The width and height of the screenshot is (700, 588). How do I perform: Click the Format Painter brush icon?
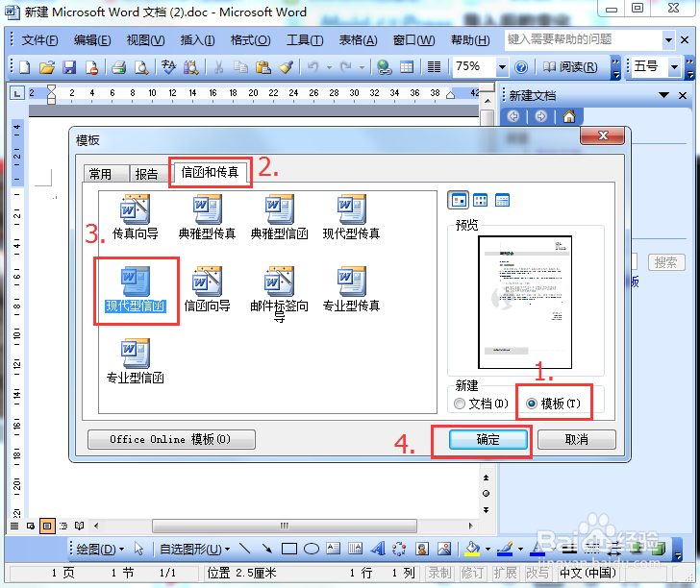(286, 67)
